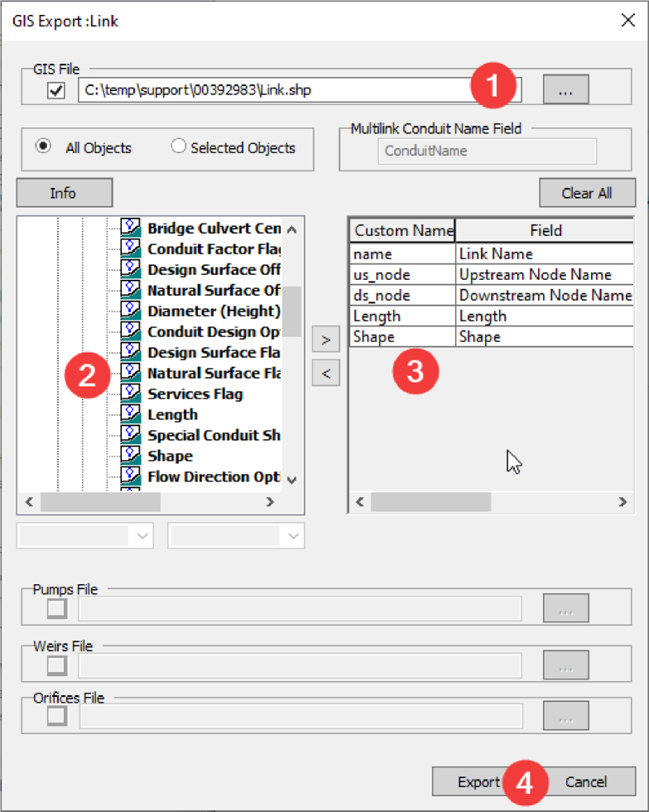Click the Conduit Design Op field icon
This screenshot has width=649, height=812.
pyautogui.click(x=130, y=331)
